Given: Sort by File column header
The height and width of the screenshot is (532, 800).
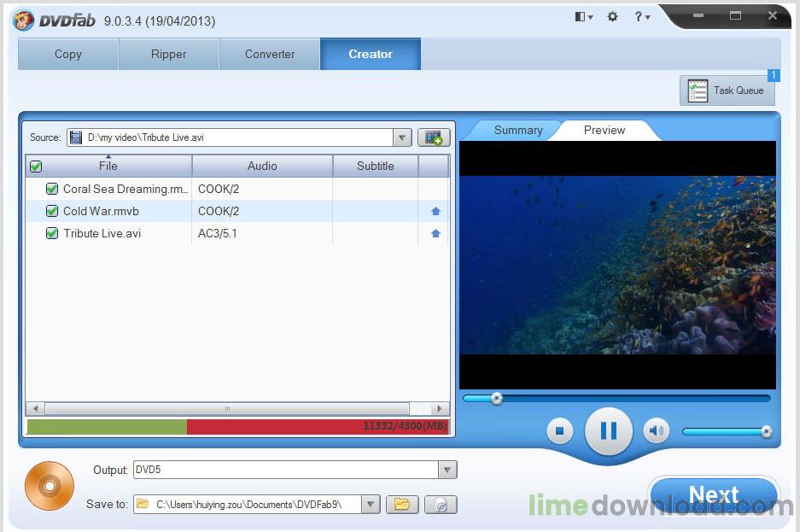Looking at the screenshot, I should pyautogui.click(x=108, y=167).
